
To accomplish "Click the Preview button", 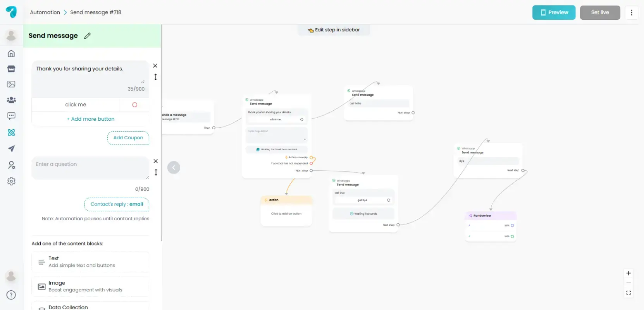I will click(x=554, y=12).
